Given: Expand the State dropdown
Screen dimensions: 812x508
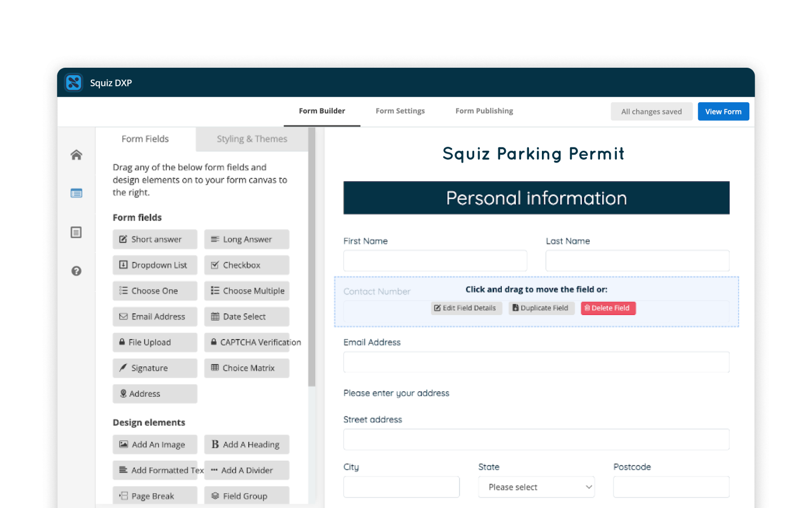Looking at the screenshot, I should (536, 487).
